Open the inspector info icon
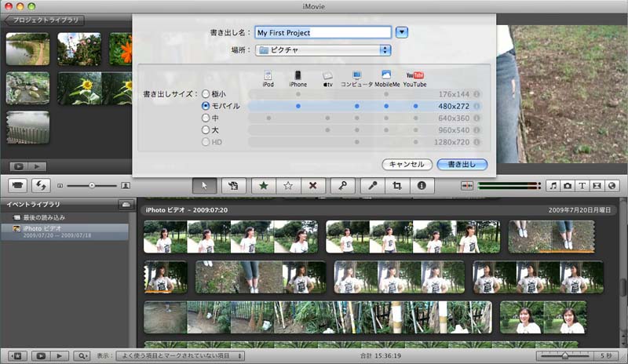628x364 pixels. coord(422,186)
